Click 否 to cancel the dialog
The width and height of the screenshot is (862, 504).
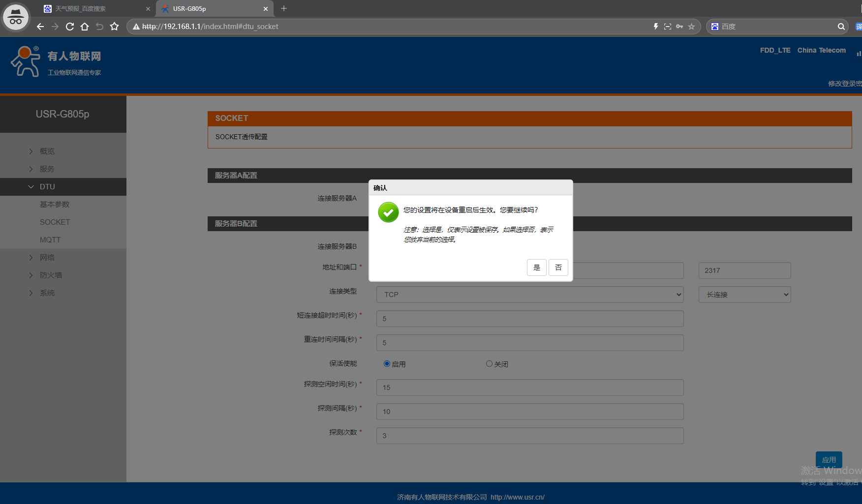(x=558, y=267)
